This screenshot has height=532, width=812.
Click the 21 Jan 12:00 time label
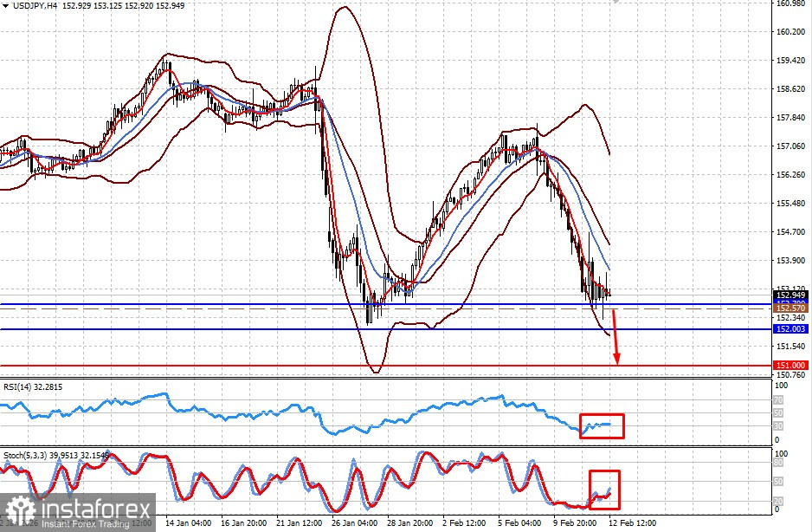coord(299,522)
